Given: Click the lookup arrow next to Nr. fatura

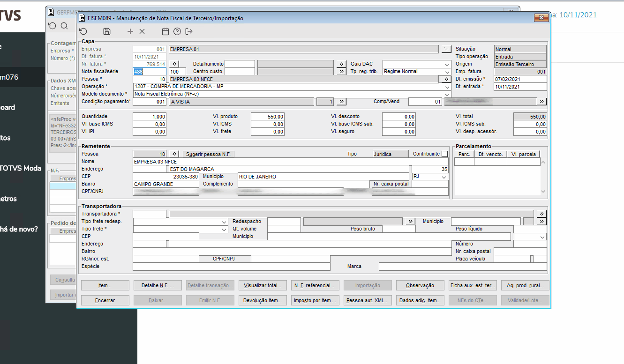Looking at the screenshot, I should (174, 64).
